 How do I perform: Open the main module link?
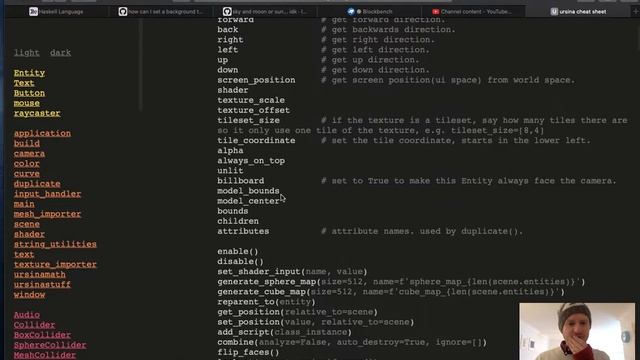(24, 204)
